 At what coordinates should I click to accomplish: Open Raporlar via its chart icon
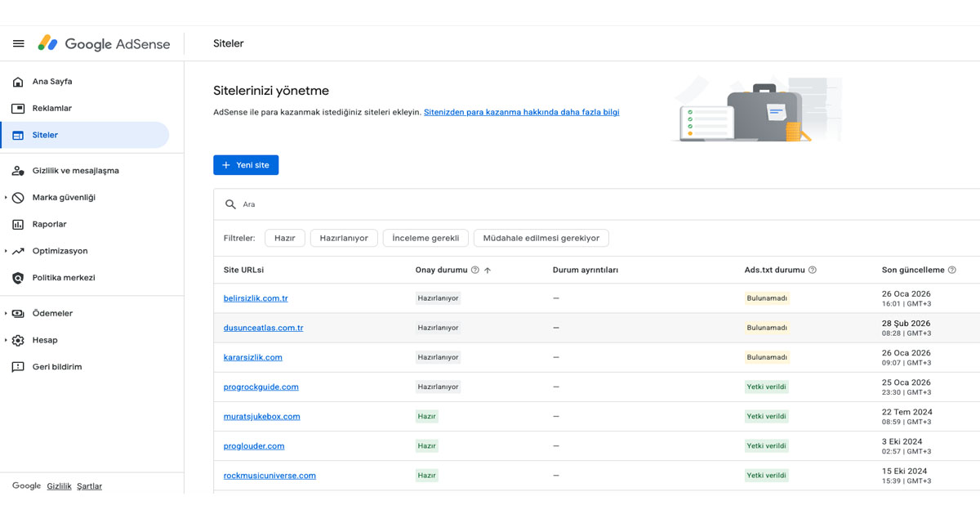[x=17, y=223]
